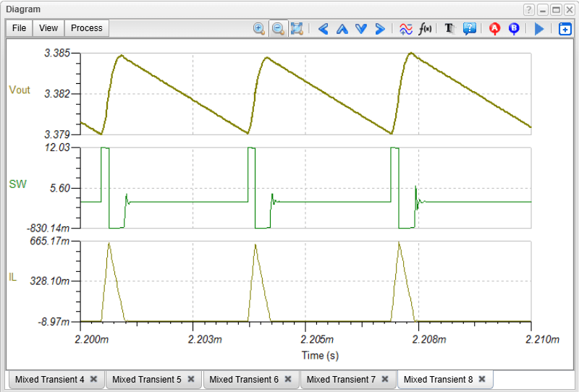This screenshot has height=392, width=579.
Task: Click the zoom out magnifier icon
Action: [278, 28]
